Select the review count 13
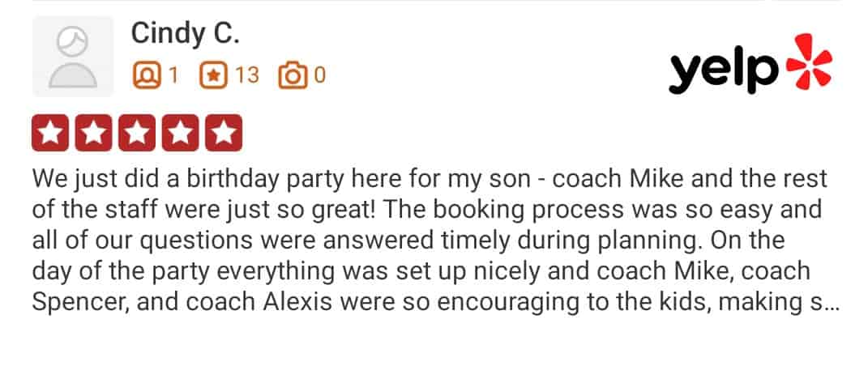Screen dimensions: 868x379 pos(247,75)
